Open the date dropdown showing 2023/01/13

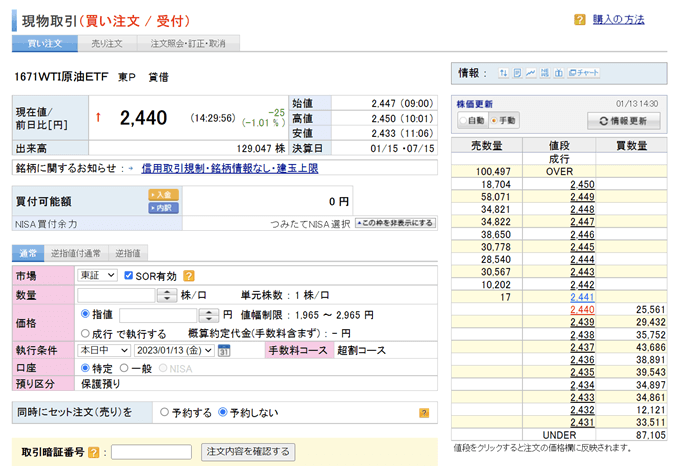point(174,351)
